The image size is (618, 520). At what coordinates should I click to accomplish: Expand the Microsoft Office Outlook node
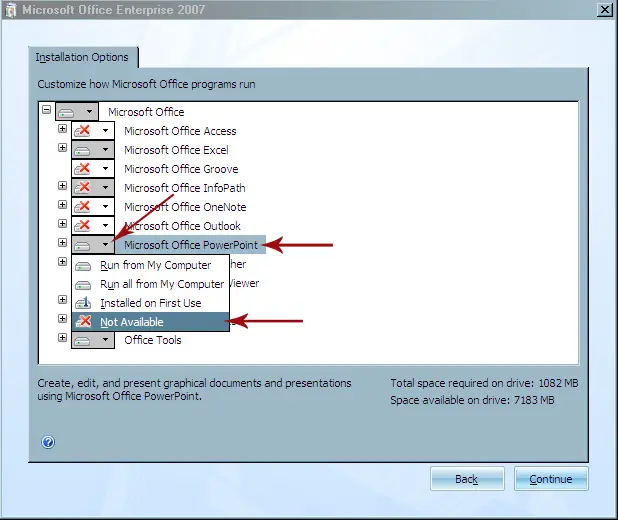pyautogui.click(x=62, y=224)
